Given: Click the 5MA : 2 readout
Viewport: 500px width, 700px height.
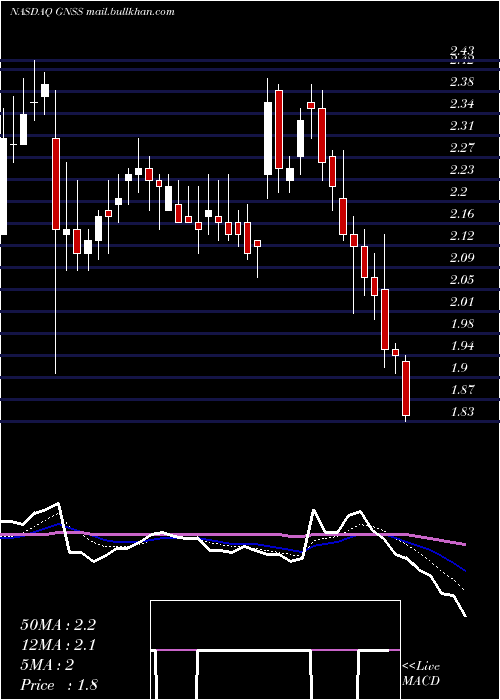Looking at the screenshot, I should coord(47,665).
